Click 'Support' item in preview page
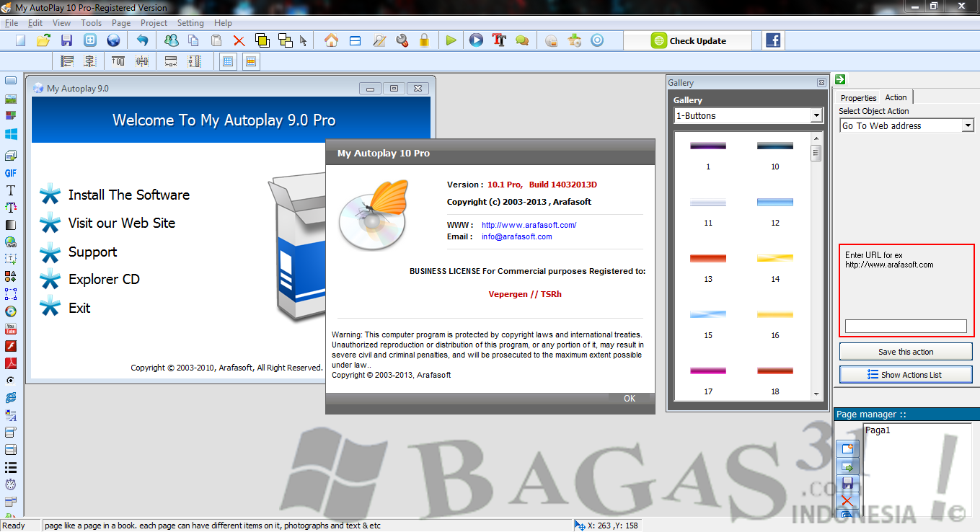This screenshot has width=980, height=532. 92,252
